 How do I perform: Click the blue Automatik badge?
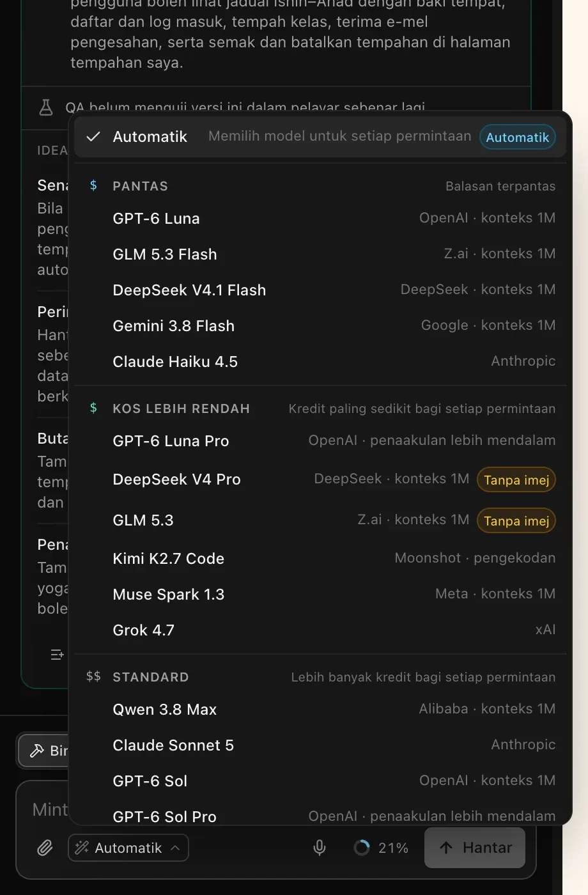tap(518, 137)
